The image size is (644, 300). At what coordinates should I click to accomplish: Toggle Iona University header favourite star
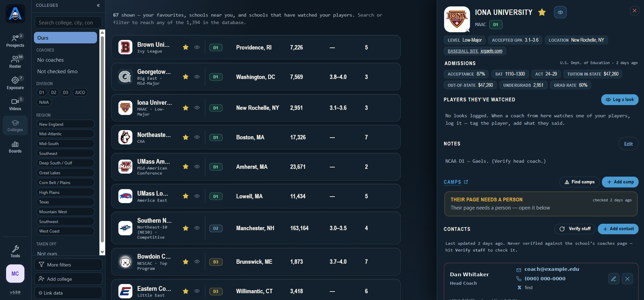[x=542, y=12]
